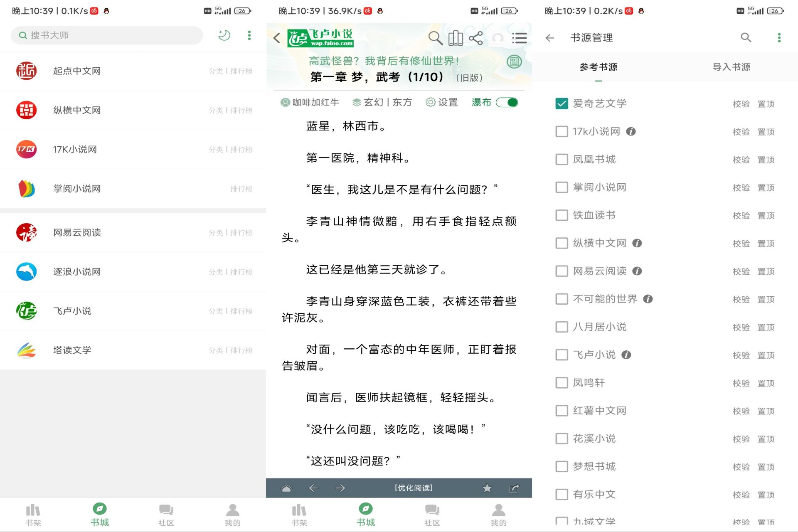Viewport: 798px width, 532px height.
Task: Check the 铁血读书 source checkbox
Action: tap(562, 215)
